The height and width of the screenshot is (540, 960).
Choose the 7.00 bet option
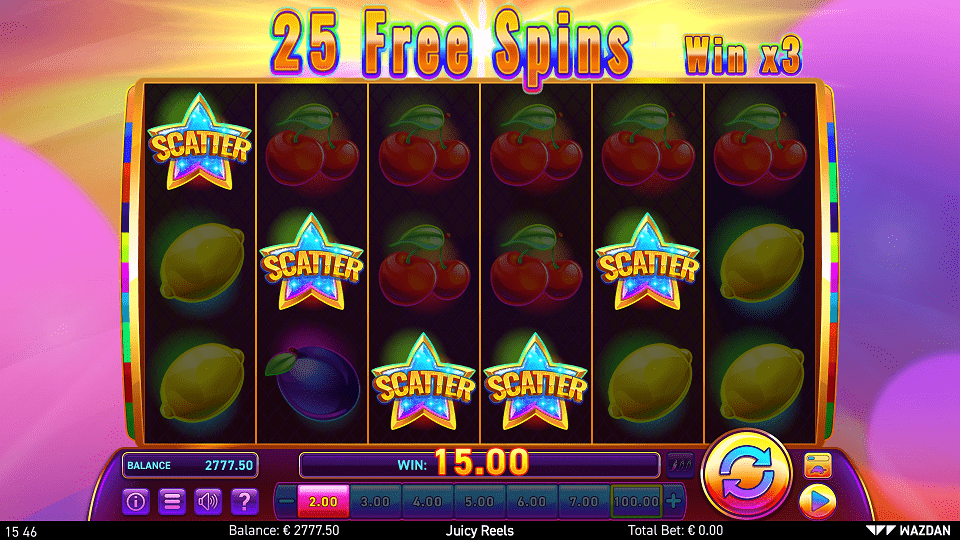tap(583, 501)
